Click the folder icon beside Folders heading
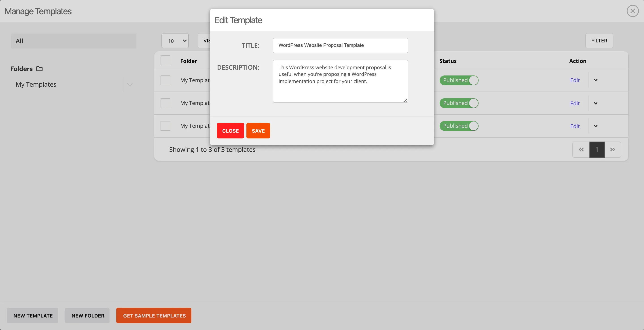Image resolution: width=644 pixels, height=330 pixels. tap(39, 69)
